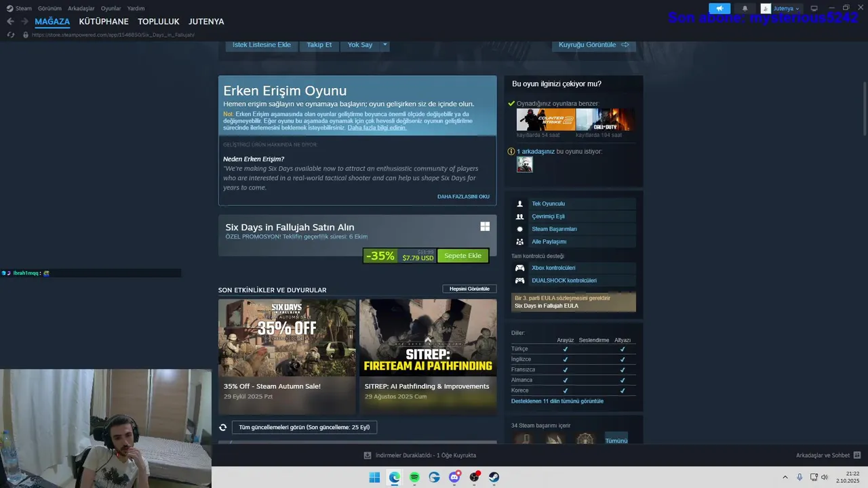
Task: Open the 35% Off Autumn Sale event
Action: pyautogui.click(x=287, y=357)
